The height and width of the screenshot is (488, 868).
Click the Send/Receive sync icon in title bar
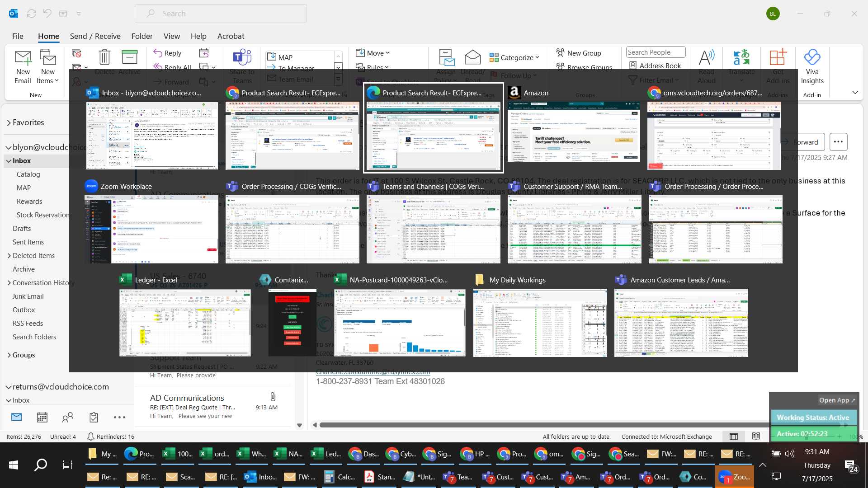coord(31,14)
